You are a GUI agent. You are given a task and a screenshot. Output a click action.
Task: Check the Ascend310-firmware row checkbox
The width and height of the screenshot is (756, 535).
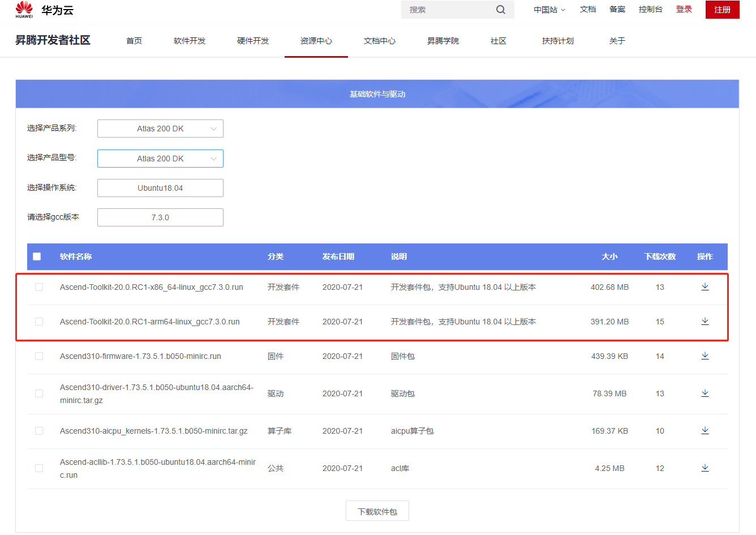[39, 356]
